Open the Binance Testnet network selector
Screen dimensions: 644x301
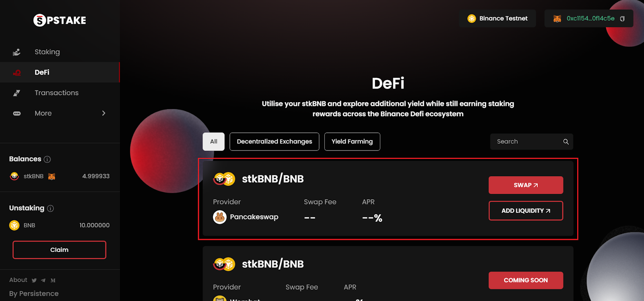pyautogui.click(x=497, y=19)
